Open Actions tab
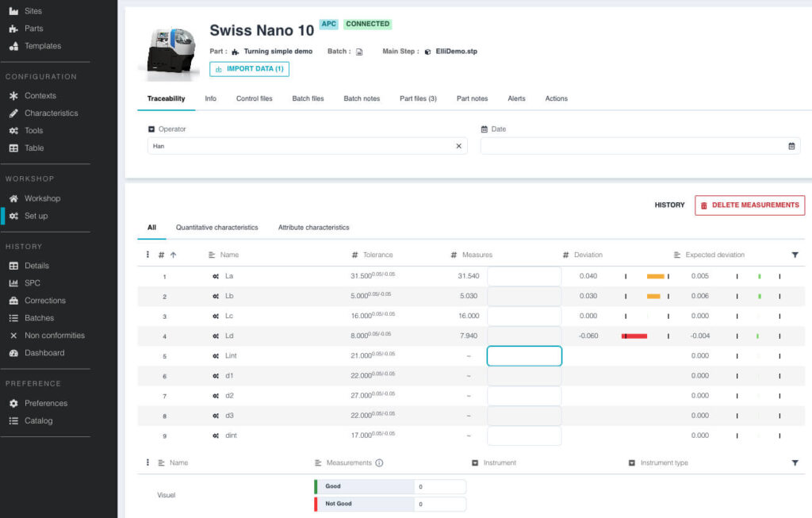This screenshot has width=812, height=518. click(x=556, y=98)
